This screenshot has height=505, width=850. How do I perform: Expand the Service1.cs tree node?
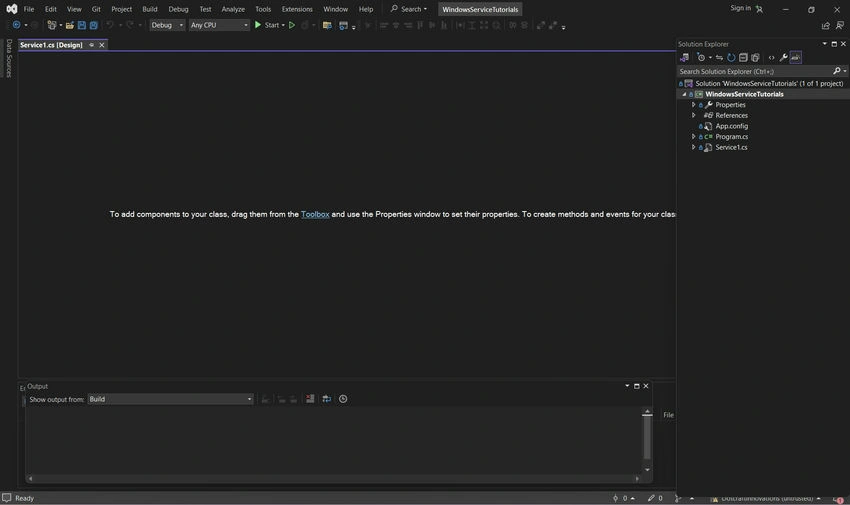pos(693,147)
